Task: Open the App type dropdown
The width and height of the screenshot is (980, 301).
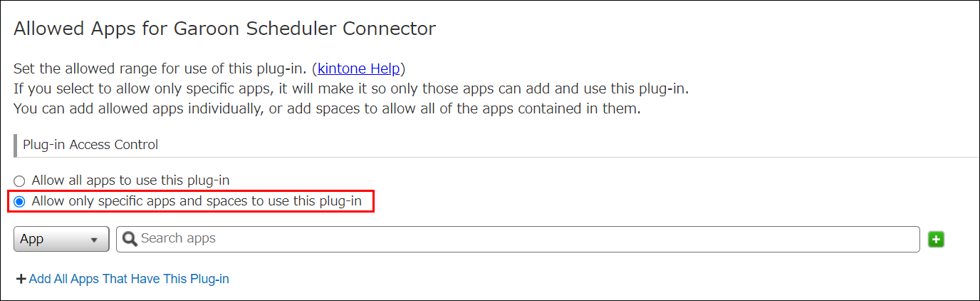Action: pos(61,240)
